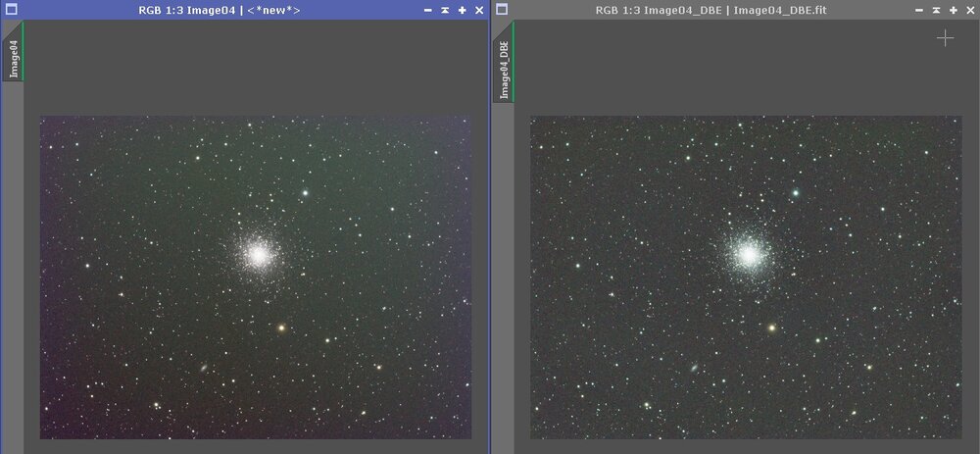Close the Image04_DBE.fit window
Screen dimensions: 980x454
pyautogui.click(x=968, y=10)
